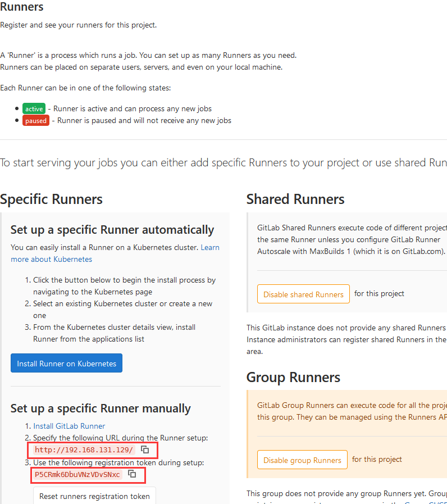
Task: Click the Specific Runners heading
Action: (x=52, y=199)
